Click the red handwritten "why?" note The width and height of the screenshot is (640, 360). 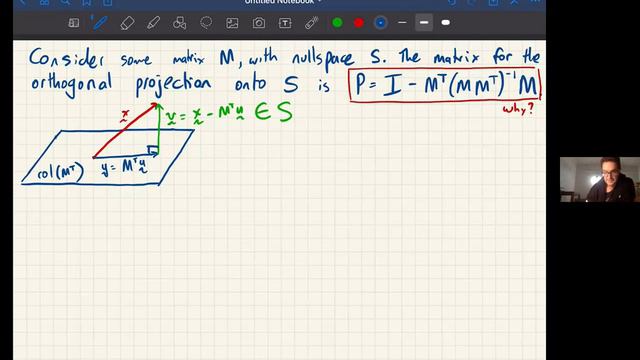pos(518,109)
